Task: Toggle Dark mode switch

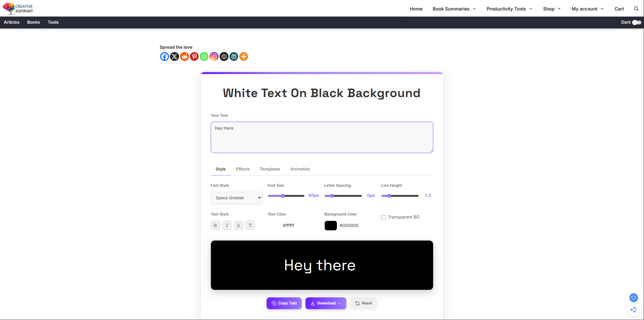Action: pyautogui.click(x=636, y=22)
